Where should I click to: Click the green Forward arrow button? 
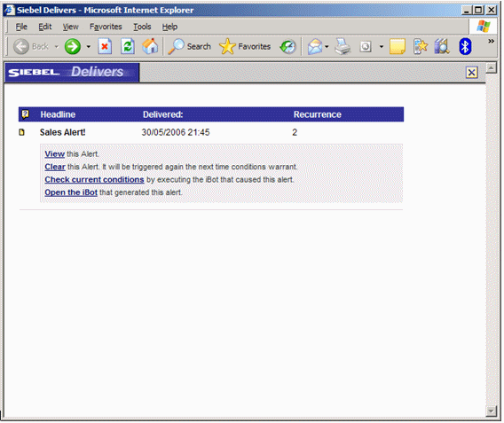click(73, 47)
